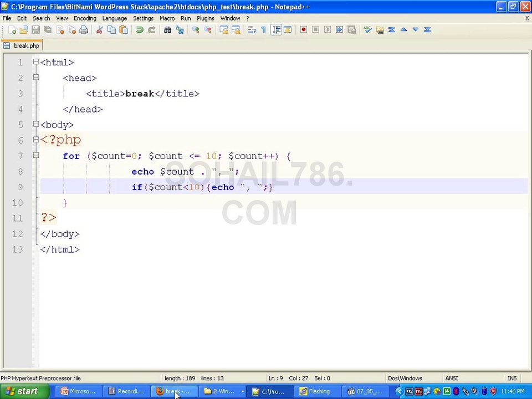Click the X document close button in menu bar
This screenshot has height=399, width=532.
click(x=527, y=18)
